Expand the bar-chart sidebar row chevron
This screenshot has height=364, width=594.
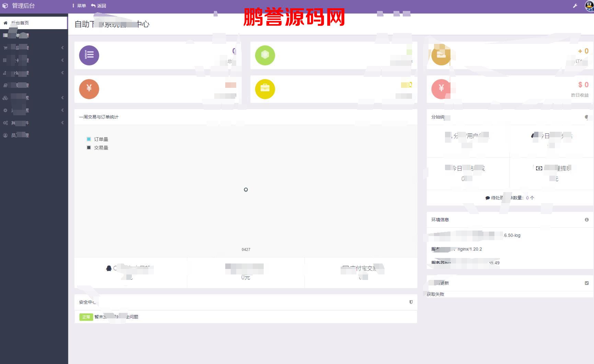(x=62, y=73)
